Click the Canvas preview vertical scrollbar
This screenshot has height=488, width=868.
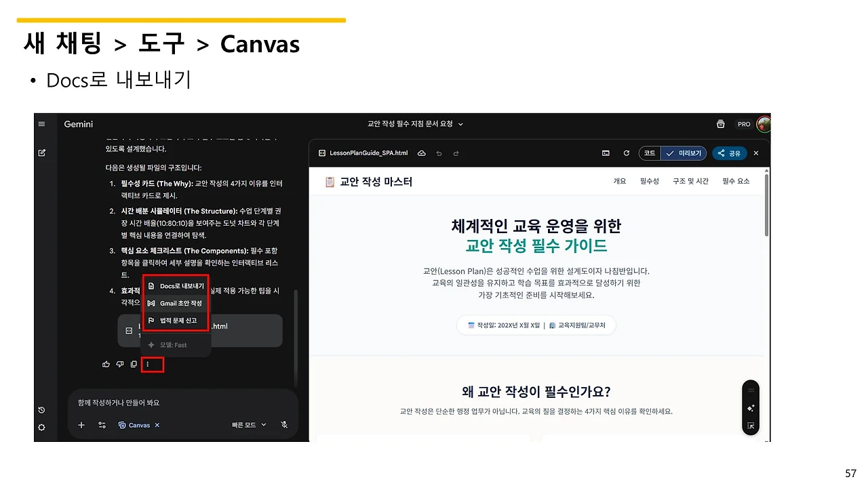pos(767,205)
